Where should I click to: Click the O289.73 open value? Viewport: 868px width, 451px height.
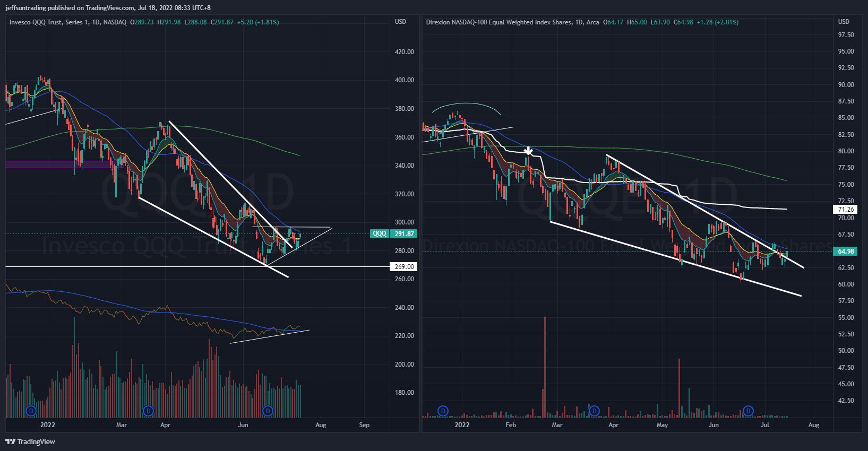point(142,22)
